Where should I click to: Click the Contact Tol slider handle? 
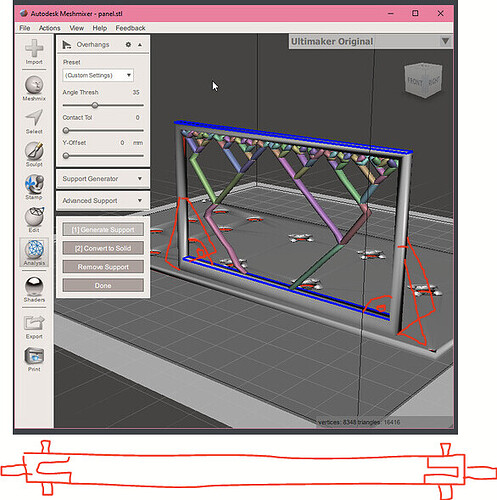[66, 130]
